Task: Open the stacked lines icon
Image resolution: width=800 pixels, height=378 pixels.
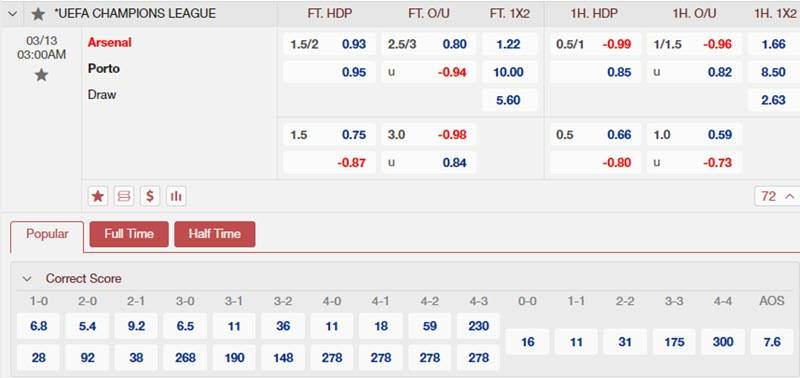Action: coord(123,196)
